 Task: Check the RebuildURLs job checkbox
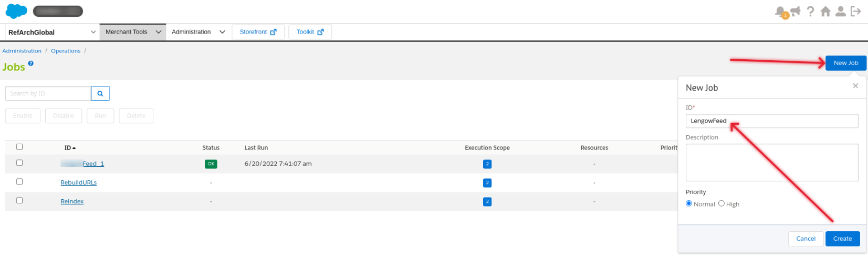(19, 181)
